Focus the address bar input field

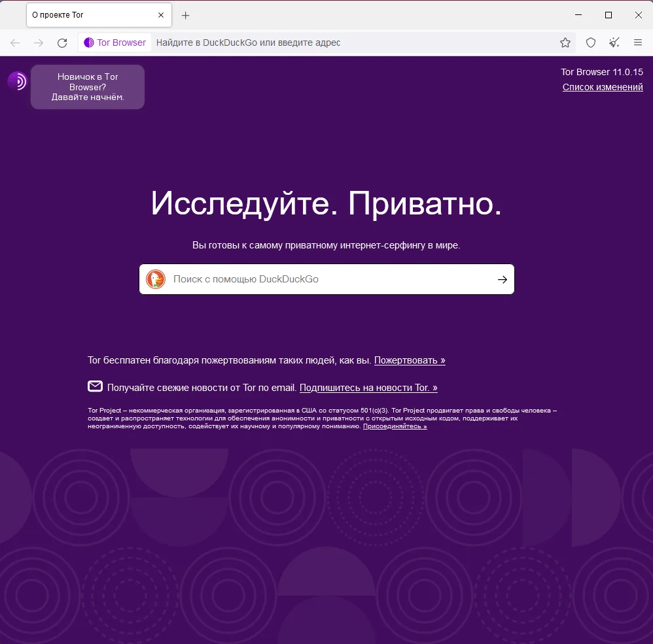tap(354, 42)
